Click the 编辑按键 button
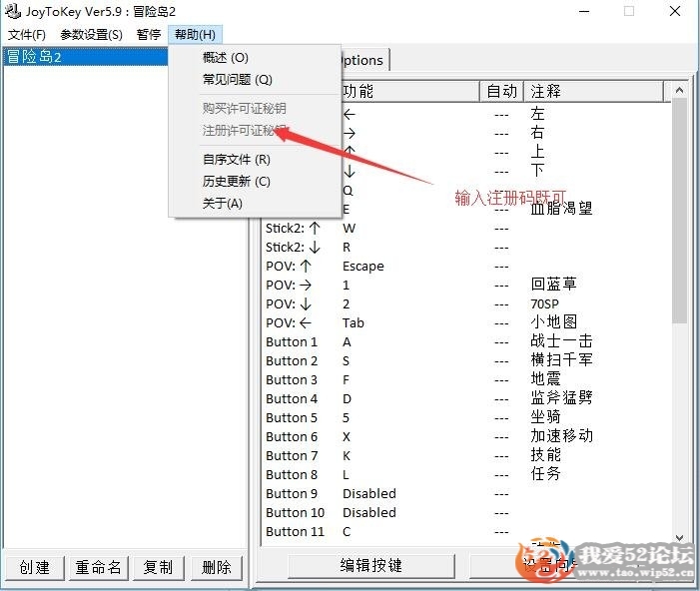The image size is (700, 591). [371, 566]
